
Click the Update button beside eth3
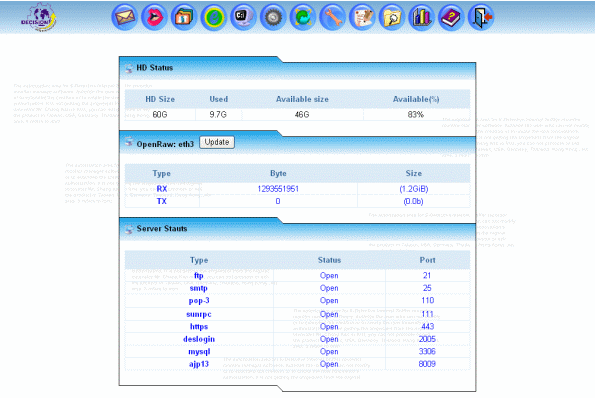(x=217, y=142)
